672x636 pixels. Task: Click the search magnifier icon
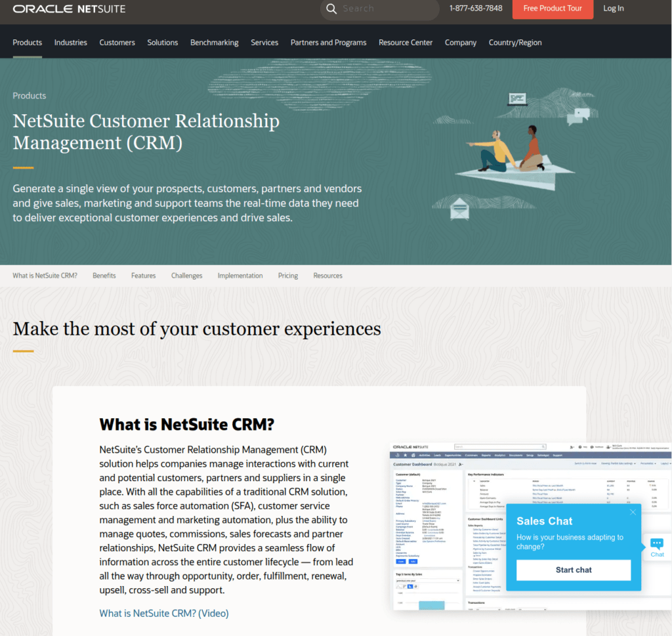coord(331,9)
